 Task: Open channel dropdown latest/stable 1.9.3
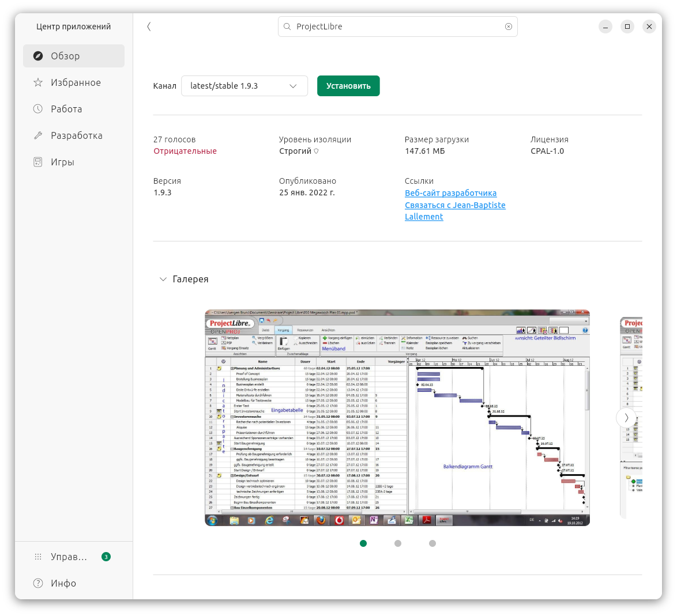point(244,86)
